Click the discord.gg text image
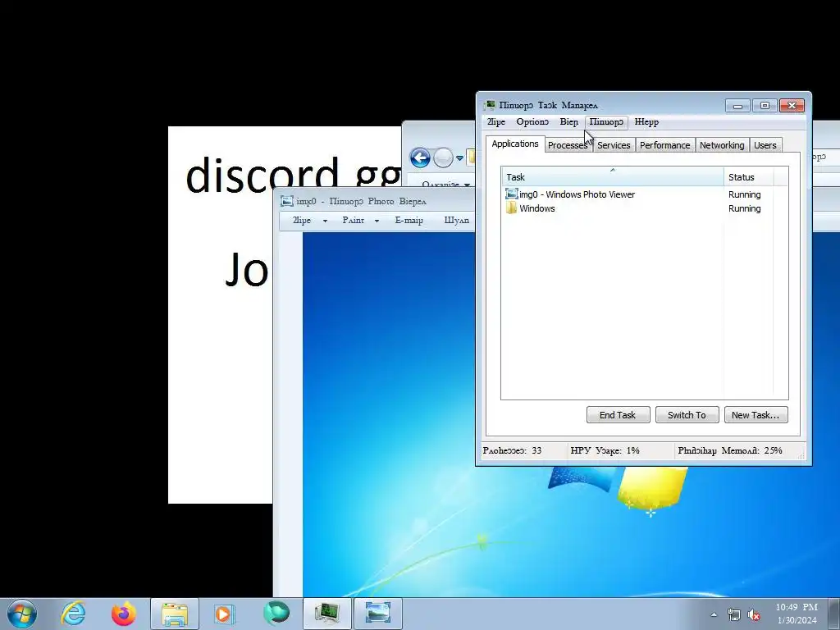This screenshot has height=630, width=840. [x=220, y=315]
